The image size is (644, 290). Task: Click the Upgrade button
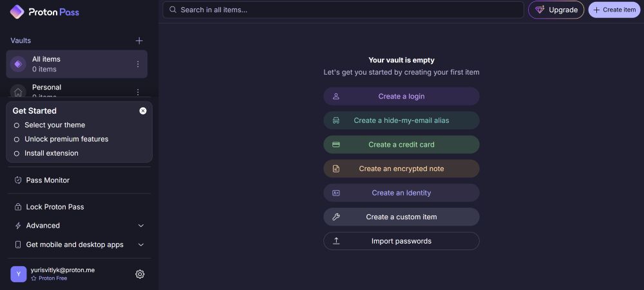coord(556,10)
